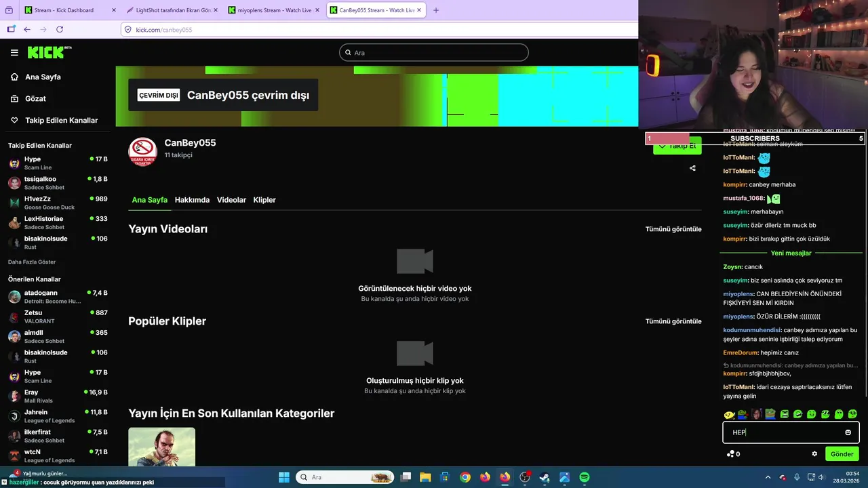The image size is (868, 488).
Task: Show hidden system tray icons chevron
Action: (x=768, y=477)
